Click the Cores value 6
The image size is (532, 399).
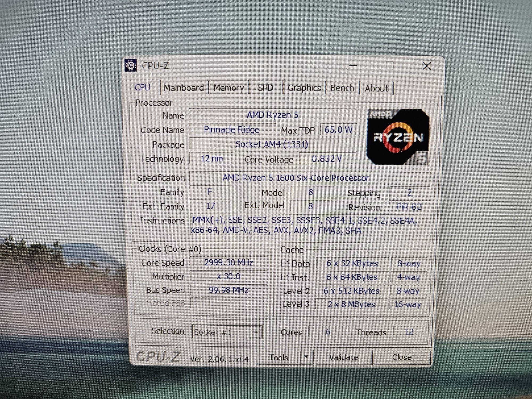click(x=328, y=332)
